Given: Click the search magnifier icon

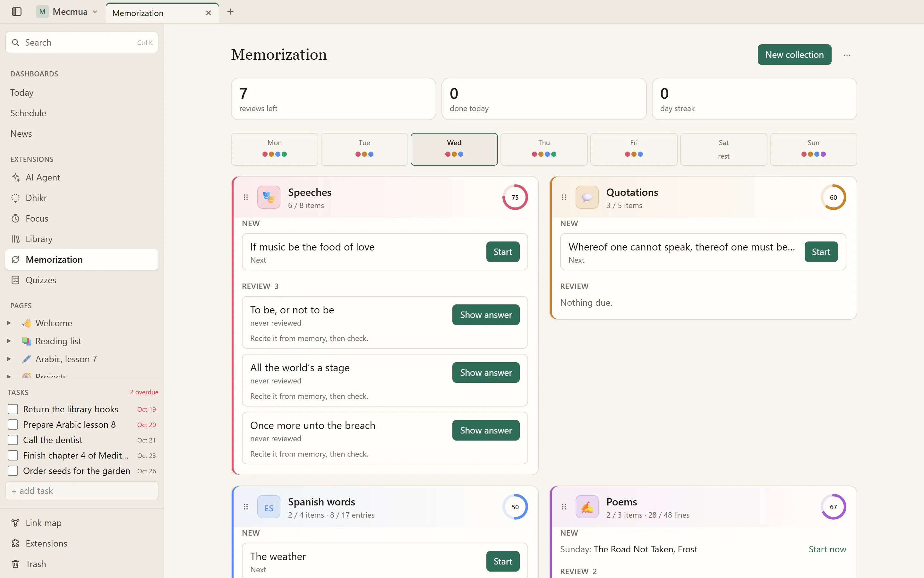Looking at the screenshot, I should [16, 42].
